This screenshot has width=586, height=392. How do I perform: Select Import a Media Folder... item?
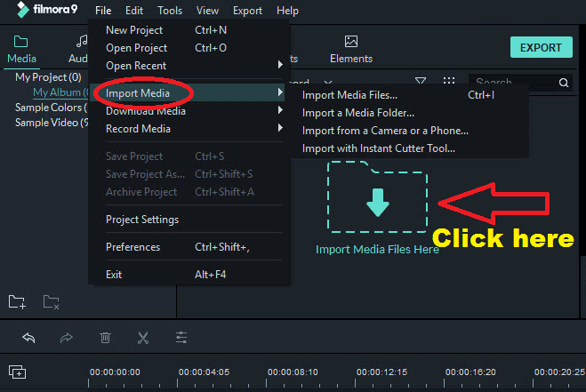pos(410,113)
